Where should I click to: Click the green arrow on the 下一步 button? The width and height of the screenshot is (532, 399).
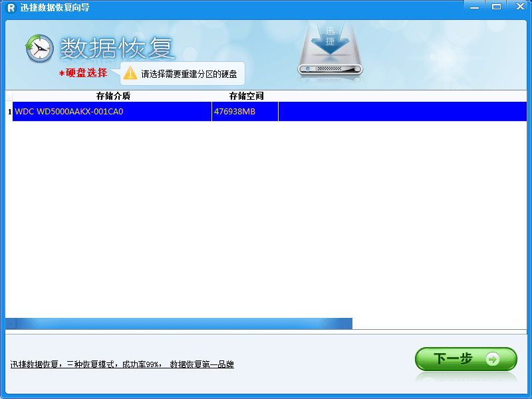pos(493,359)
